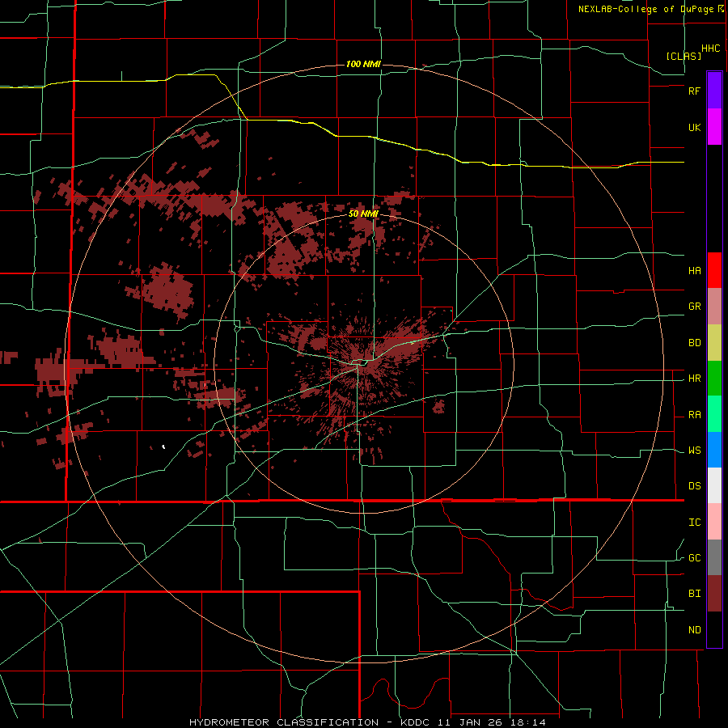Click the 100 NMI range ring label
Viewport: 728px width, 728px height.
(x=363, y=64)
